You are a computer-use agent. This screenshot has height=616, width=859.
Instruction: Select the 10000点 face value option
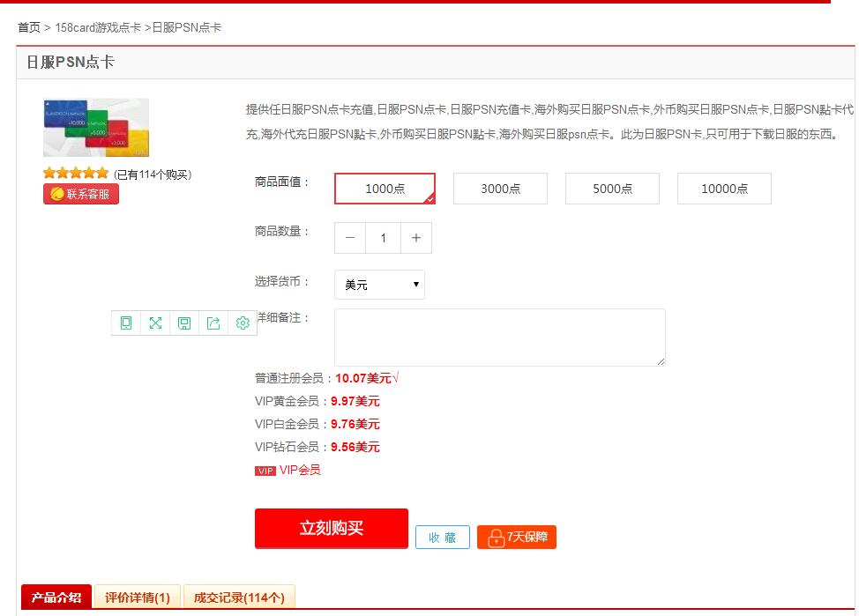coord(724,189)
